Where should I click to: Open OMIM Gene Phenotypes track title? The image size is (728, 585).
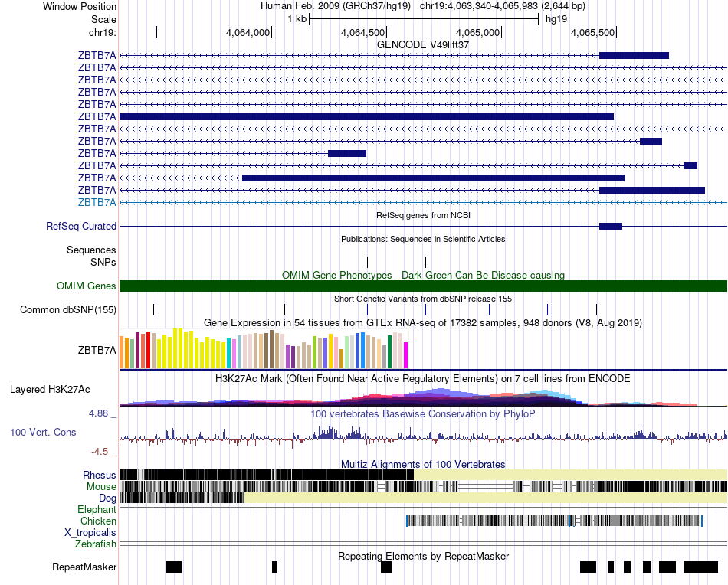pos(423,275)
